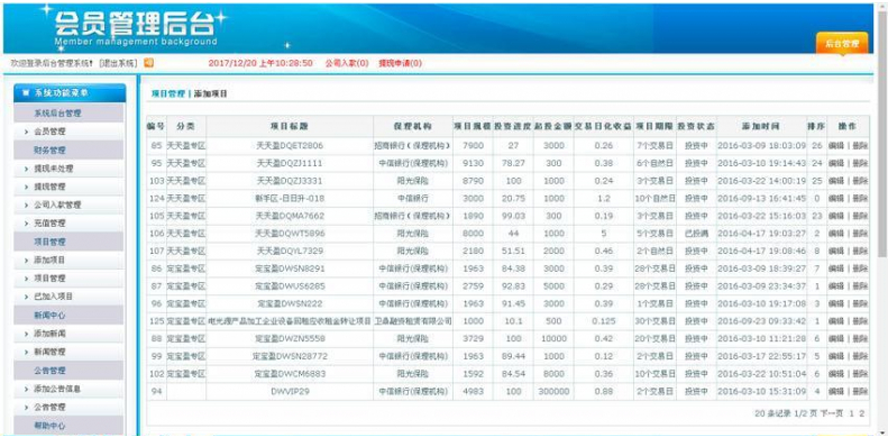Expand the arrow beside 添加公告信息

pyautogui.click(x=26, y=389)
